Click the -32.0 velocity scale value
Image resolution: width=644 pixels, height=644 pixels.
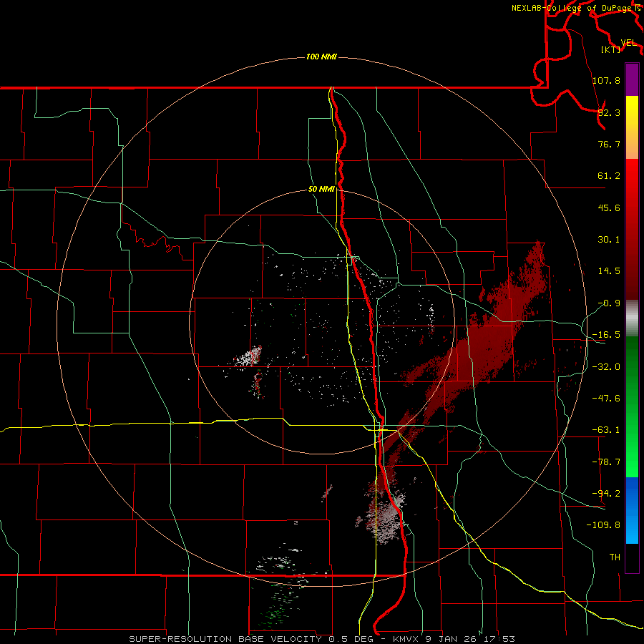pyautogui.click(x=606, y=367)
